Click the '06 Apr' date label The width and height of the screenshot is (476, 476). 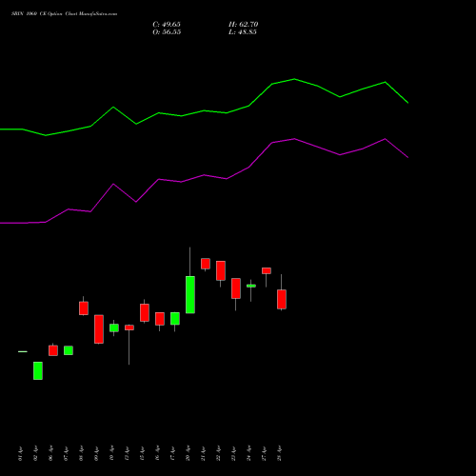50,453
